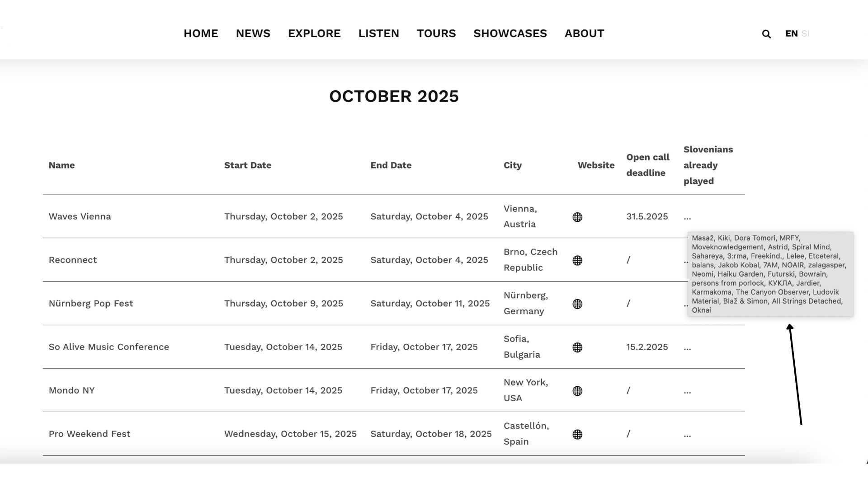Open Waves Vienna website globe icon
The height and width of the screenshot is (488, 868).
pos(577,217)
